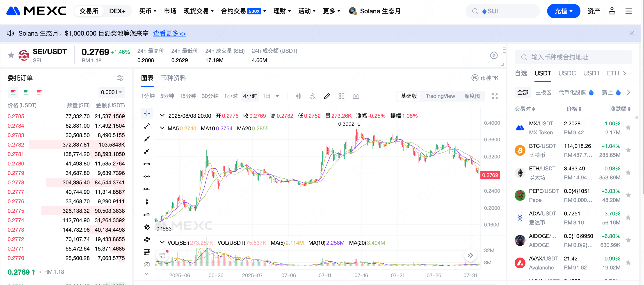This screenshot has height=285, width=644.
Task: Select the vertical line drawing tool
Action: click(x=147, y=201)
